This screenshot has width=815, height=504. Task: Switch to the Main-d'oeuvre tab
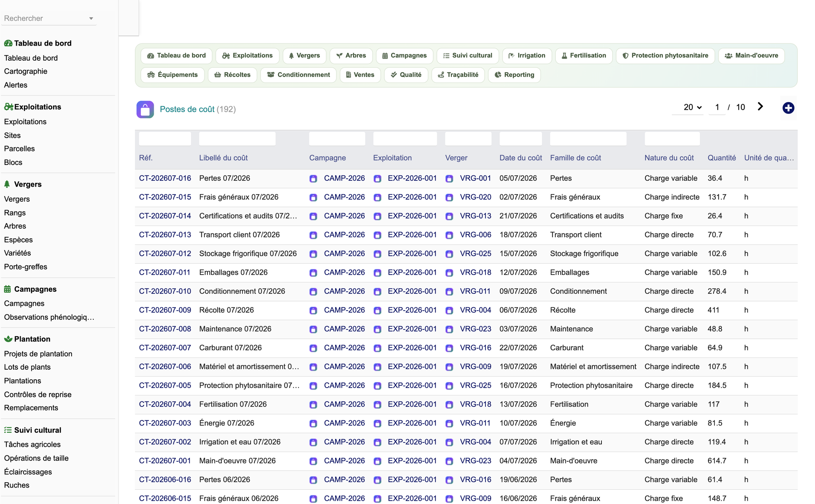tap(751, 56)
